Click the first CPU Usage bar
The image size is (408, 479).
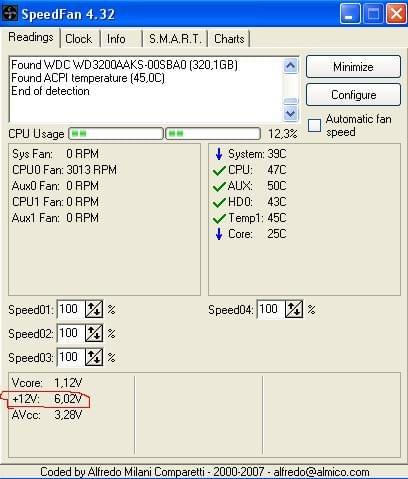[116, 134]
